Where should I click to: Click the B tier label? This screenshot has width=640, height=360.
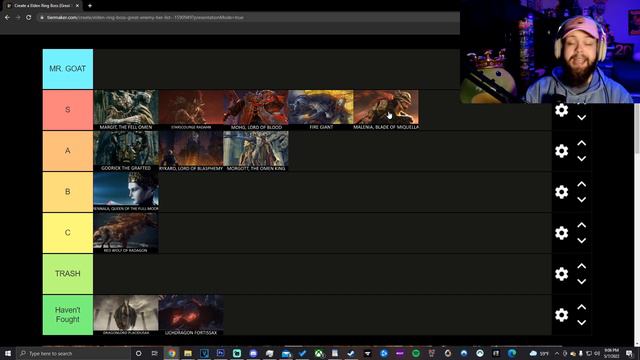click(x=68, y=192)
